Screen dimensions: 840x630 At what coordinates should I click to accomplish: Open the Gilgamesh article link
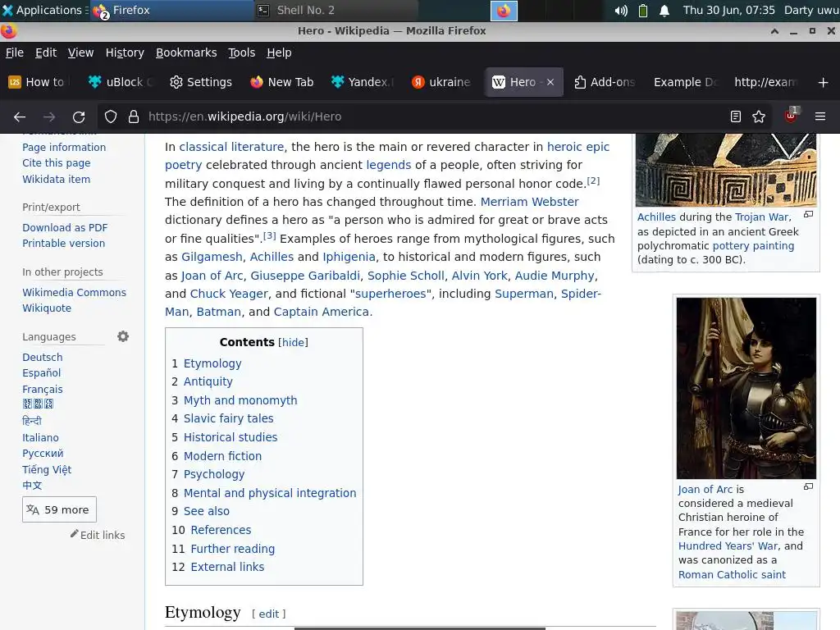click(x=212, y=257)
